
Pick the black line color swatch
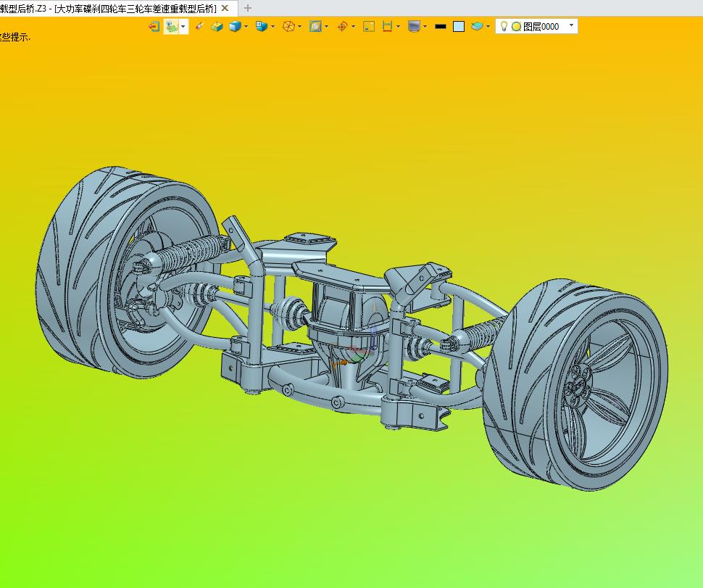[440, 26]
